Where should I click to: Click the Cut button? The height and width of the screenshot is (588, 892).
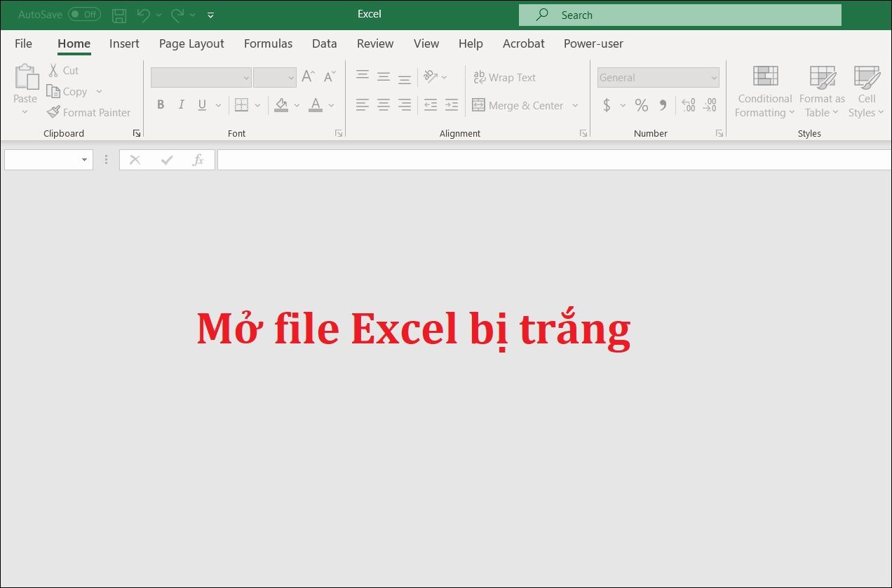pos(63,70)
